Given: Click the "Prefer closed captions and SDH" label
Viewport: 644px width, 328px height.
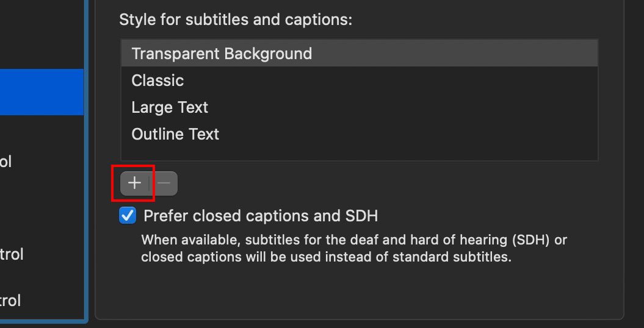Looking at the screenshot, I should point(261,216).
